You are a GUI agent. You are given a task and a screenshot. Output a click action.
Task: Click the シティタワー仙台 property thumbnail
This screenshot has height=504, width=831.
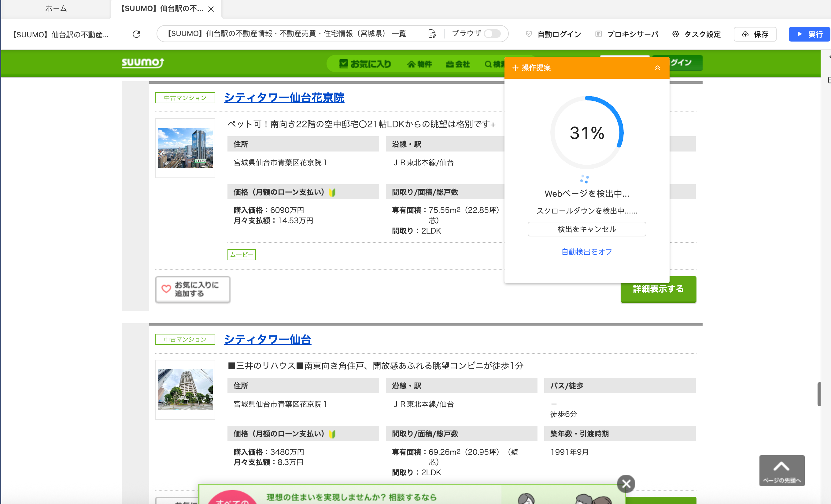[185, 389]
